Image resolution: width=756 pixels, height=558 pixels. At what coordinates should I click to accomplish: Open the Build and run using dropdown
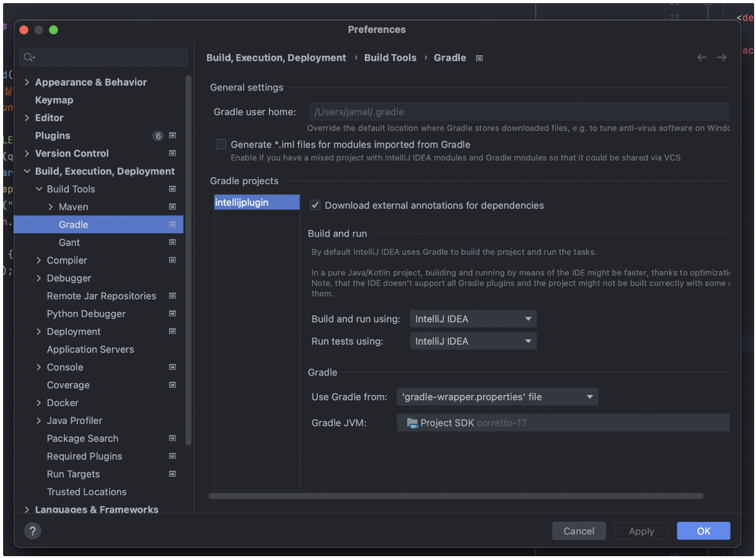[473, 319]
